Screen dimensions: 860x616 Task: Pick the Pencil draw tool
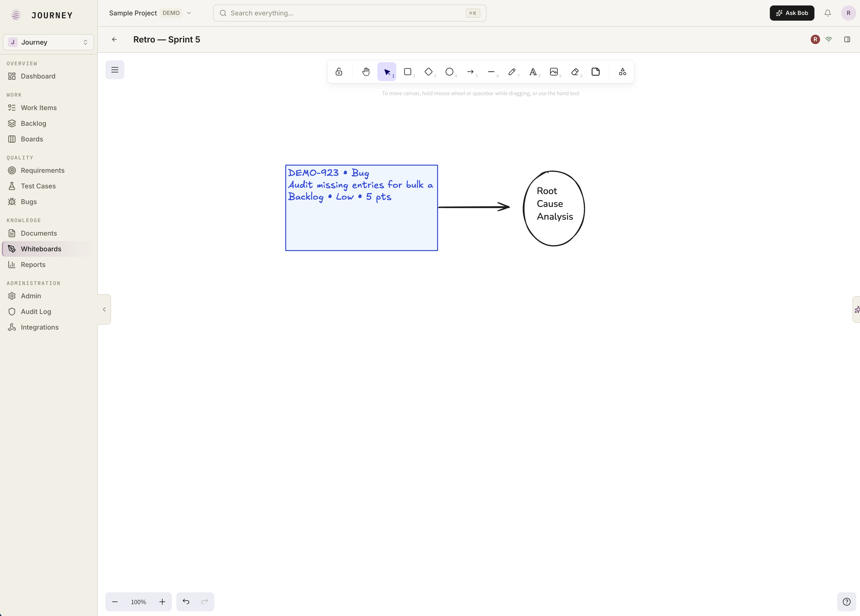click(512, 72)
